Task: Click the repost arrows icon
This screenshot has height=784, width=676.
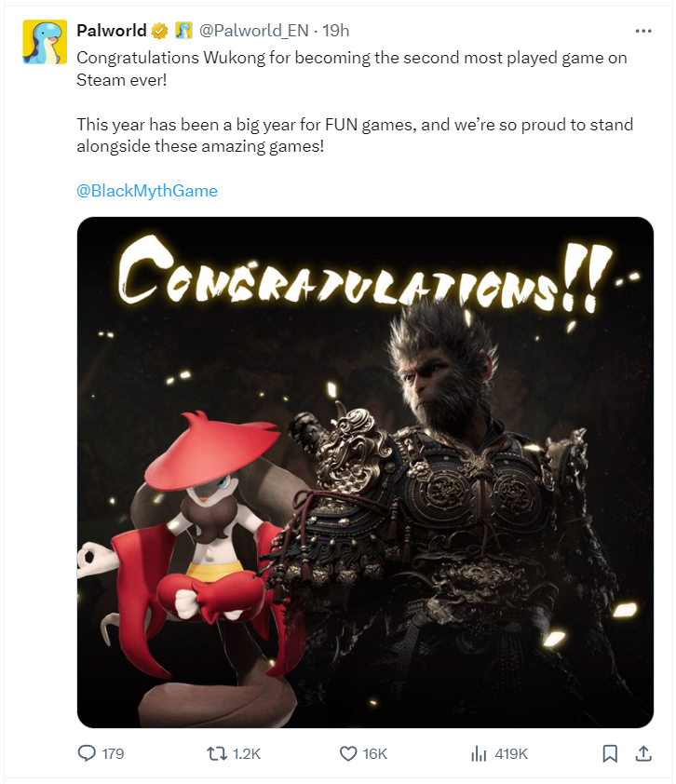Action: (x=217, y=753)
